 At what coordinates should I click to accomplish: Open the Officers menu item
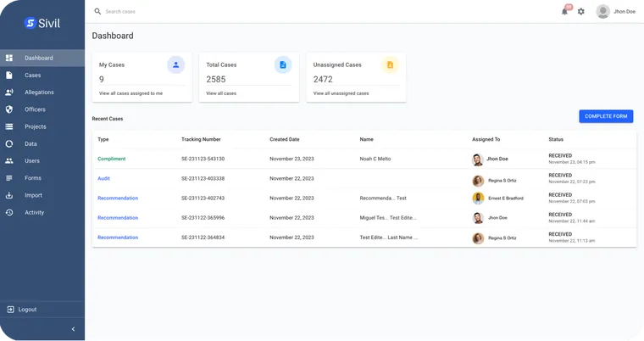42,109
